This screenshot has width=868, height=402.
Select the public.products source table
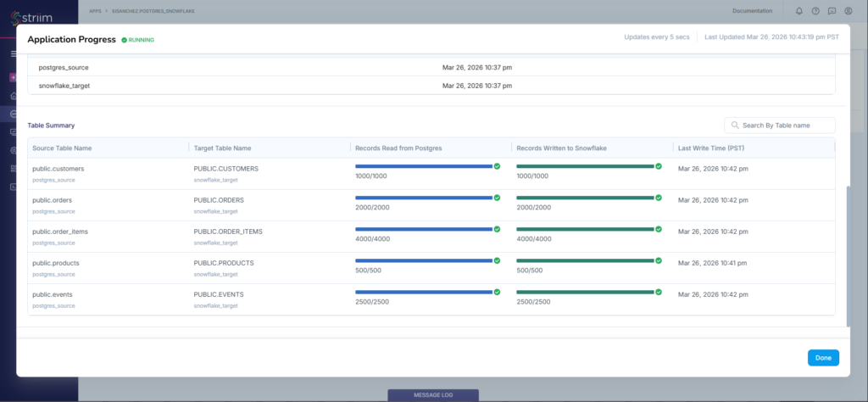click(x=55, y=263)
